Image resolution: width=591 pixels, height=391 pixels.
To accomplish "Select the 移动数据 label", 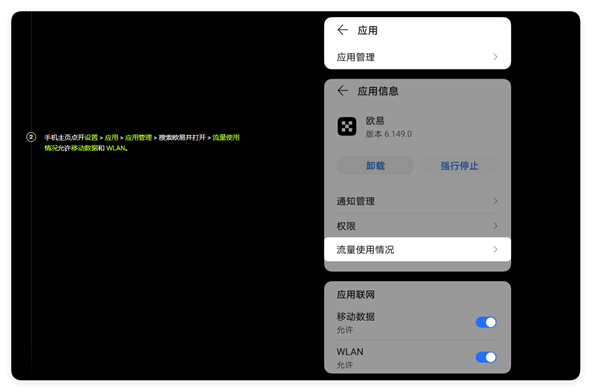I will click(x=355, y=316).
